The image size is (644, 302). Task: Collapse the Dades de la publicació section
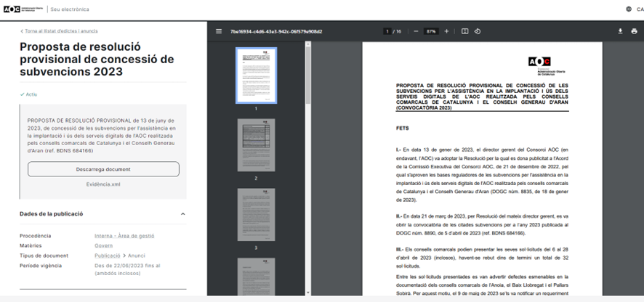182,214
